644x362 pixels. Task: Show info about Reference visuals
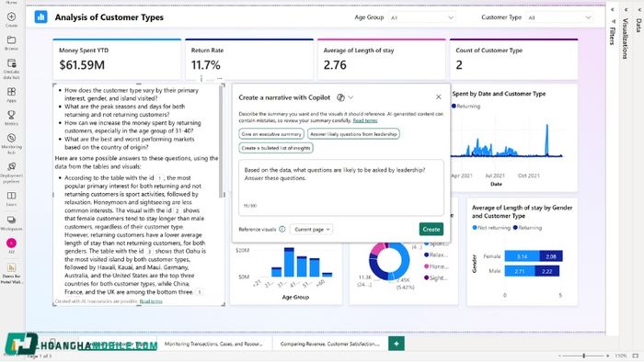282,229
